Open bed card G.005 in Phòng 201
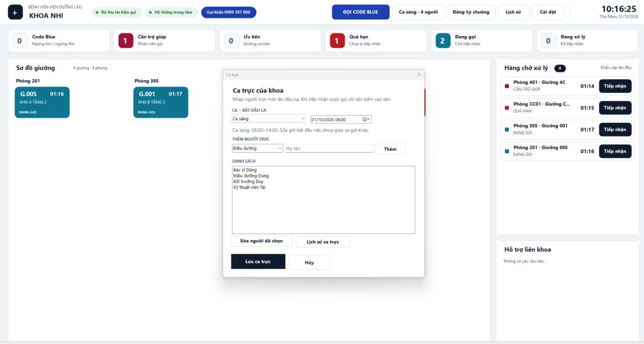Screen dimensions: 644x344 43,102
